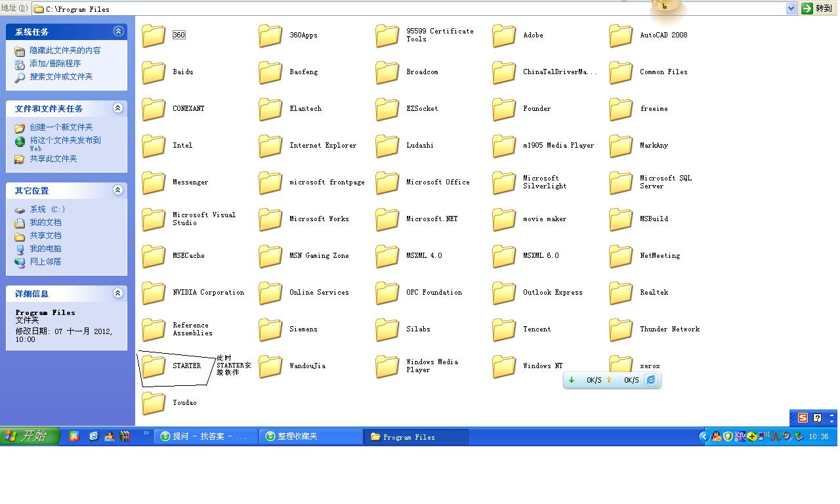This screenshot has height=504, width=840.
Task: Open the 360 folder
Action: [x=164, y=35]
